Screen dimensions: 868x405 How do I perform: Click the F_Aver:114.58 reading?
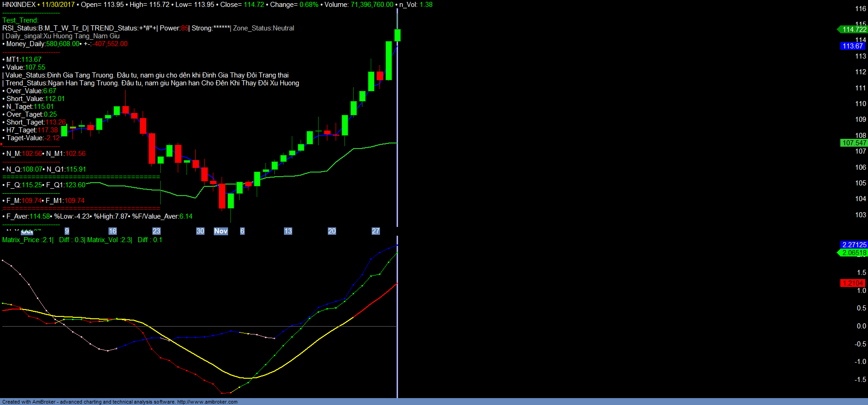click(28, 216)
